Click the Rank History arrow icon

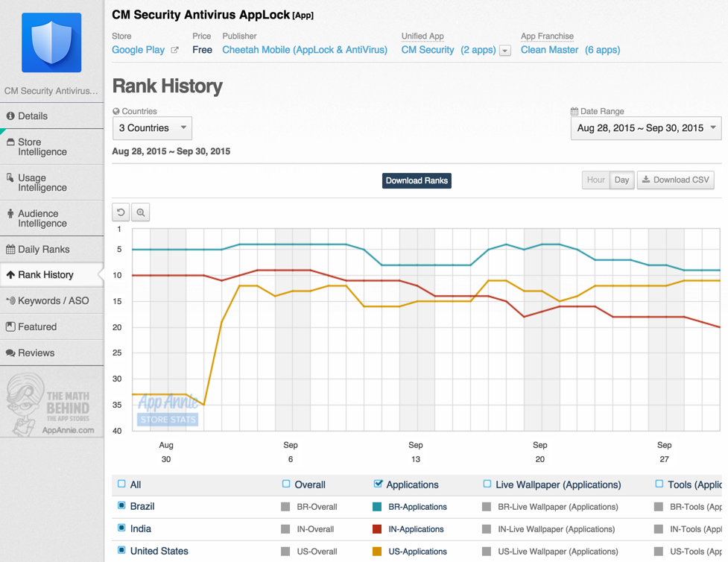[x=10, y=275]
